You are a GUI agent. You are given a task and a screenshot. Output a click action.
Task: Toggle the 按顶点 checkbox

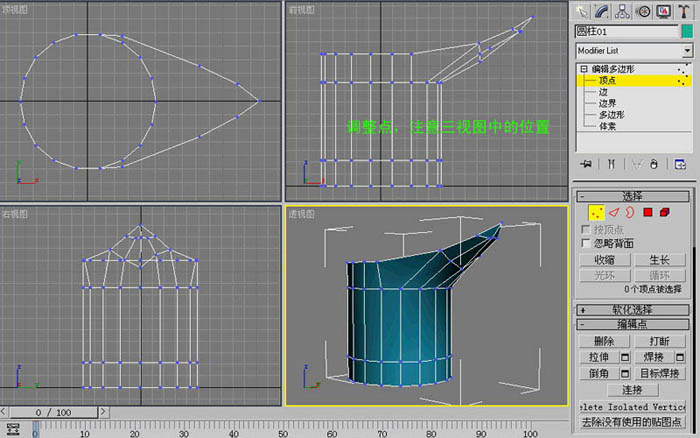(x=586, y=229)
